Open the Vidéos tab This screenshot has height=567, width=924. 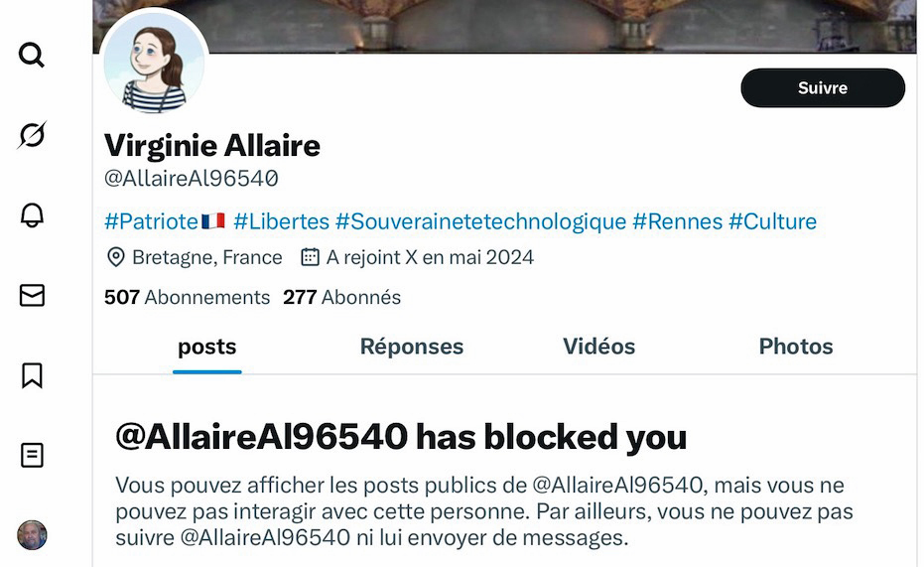(x=598, y=347)
